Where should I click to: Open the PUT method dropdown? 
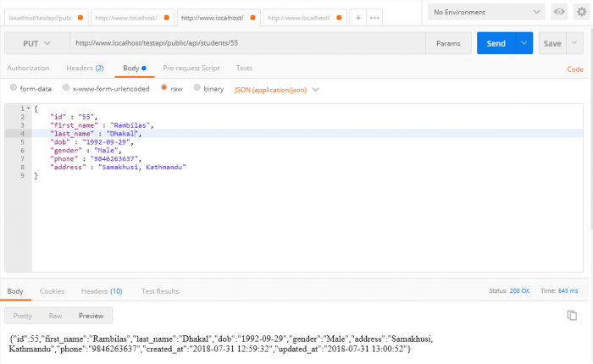[37, 43]
